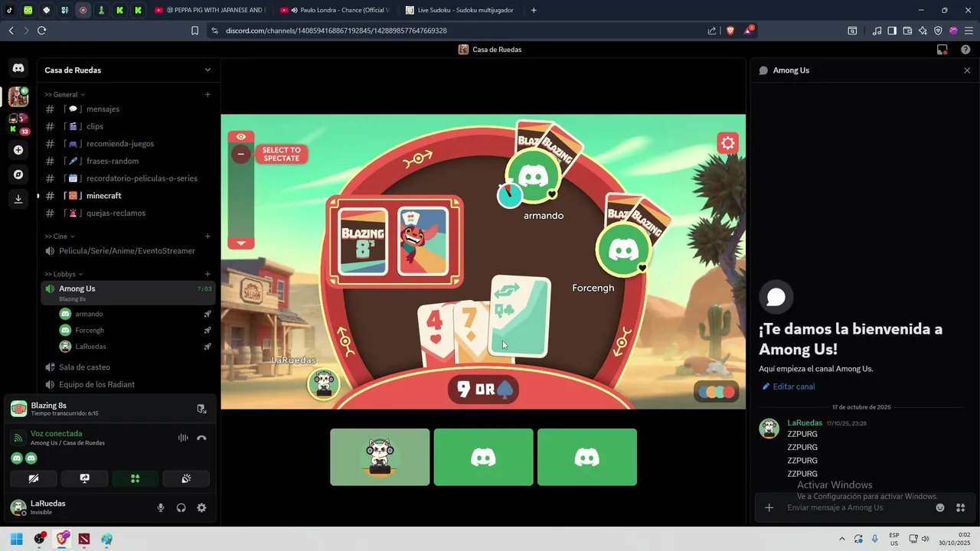Click the color dots indicator in game
Image resolution: width=980 pixels, height=551 pixels.
click(717, 392)
